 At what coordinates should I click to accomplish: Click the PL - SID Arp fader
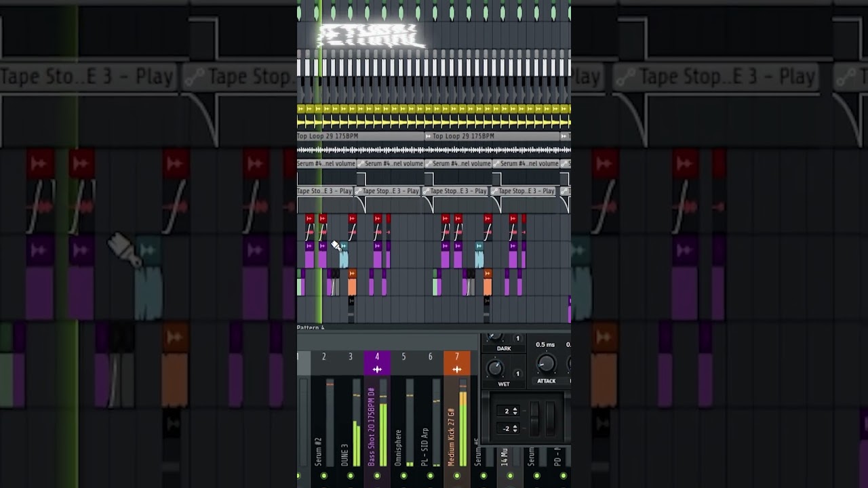436,423
